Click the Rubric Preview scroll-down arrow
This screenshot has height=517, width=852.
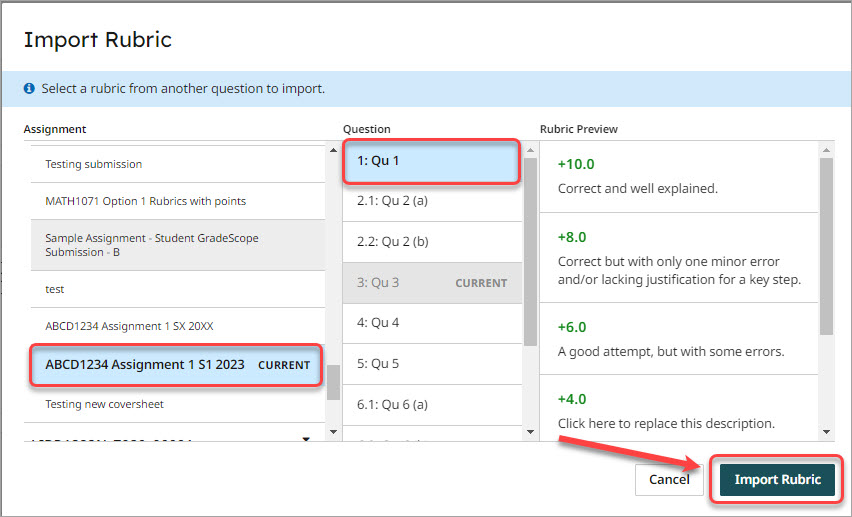tap(826, 432)
